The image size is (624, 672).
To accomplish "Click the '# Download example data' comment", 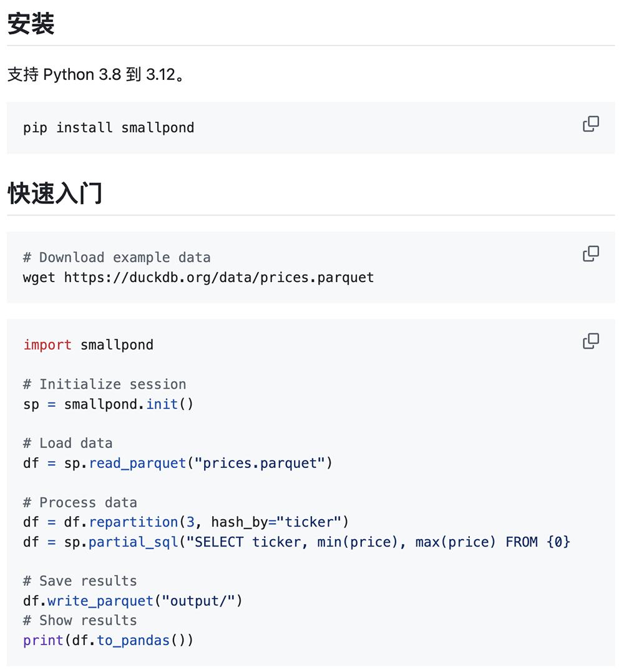I will (x=117, y=258).
